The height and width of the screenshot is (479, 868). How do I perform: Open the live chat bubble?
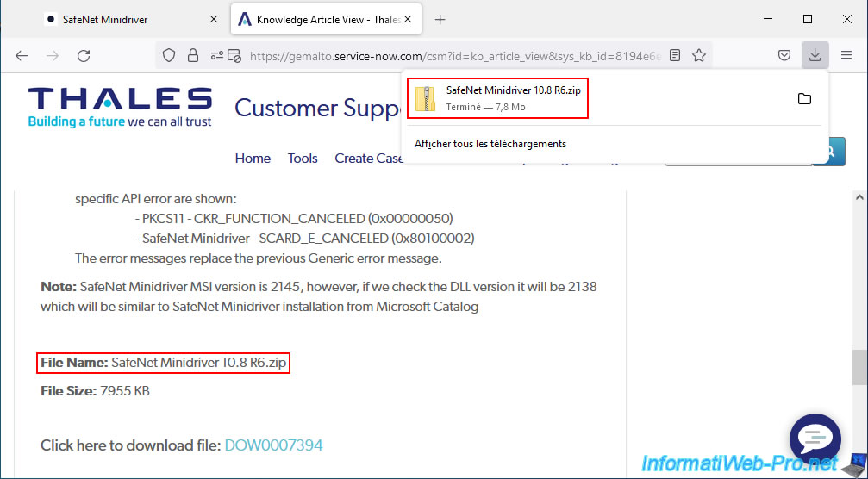[815, 438]
